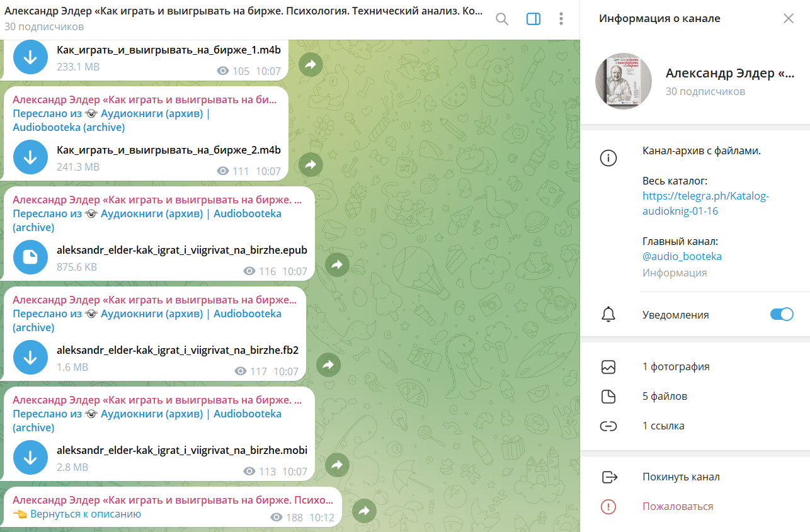The height and width of the screenshot is (532, 810).
Task: Click the link icon next to '1 ссылка'
Action: click(x=608, y=426)
